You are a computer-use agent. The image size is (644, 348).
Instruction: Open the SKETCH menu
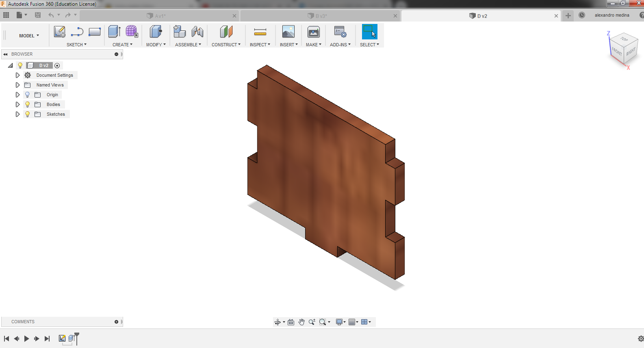(x=76, y=45)
